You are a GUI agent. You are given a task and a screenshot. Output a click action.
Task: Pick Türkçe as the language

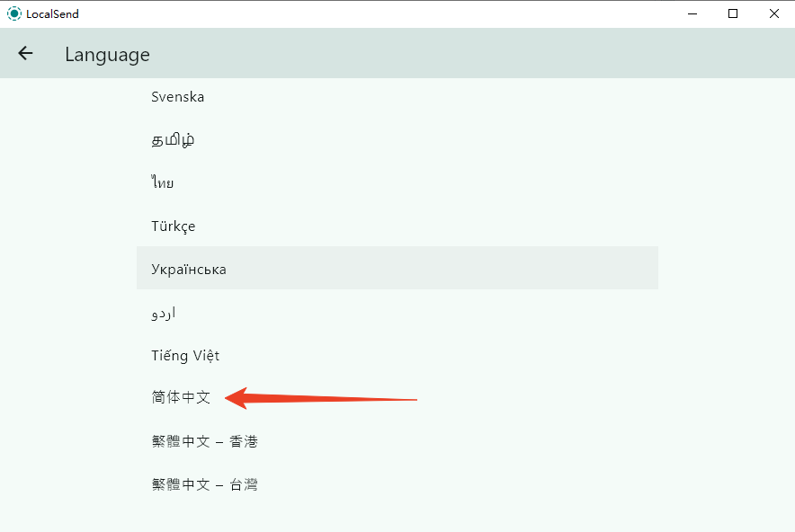(173, 226)
